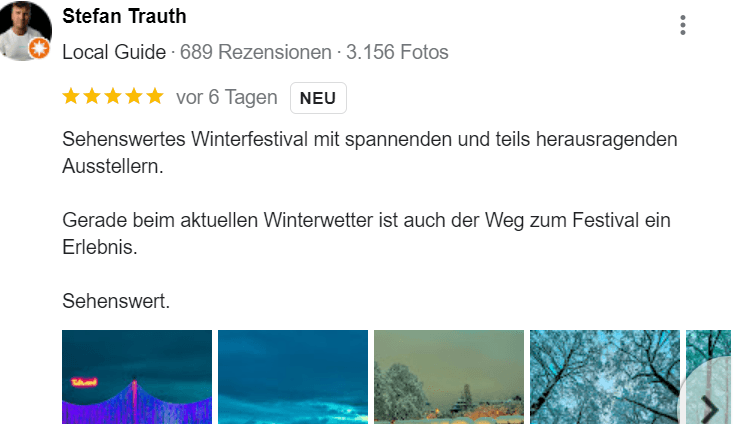Click the NEU badge
The image size is (753, 424).
point(318,98)
